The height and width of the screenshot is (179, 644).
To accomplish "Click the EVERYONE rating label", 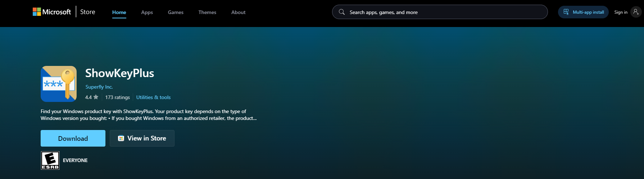I will click(75, 160).
